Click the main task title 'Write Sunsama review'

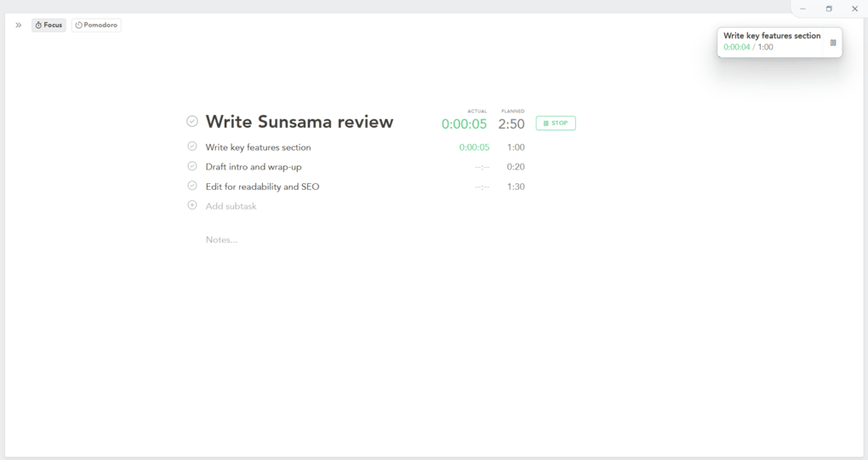click(300, 121)
